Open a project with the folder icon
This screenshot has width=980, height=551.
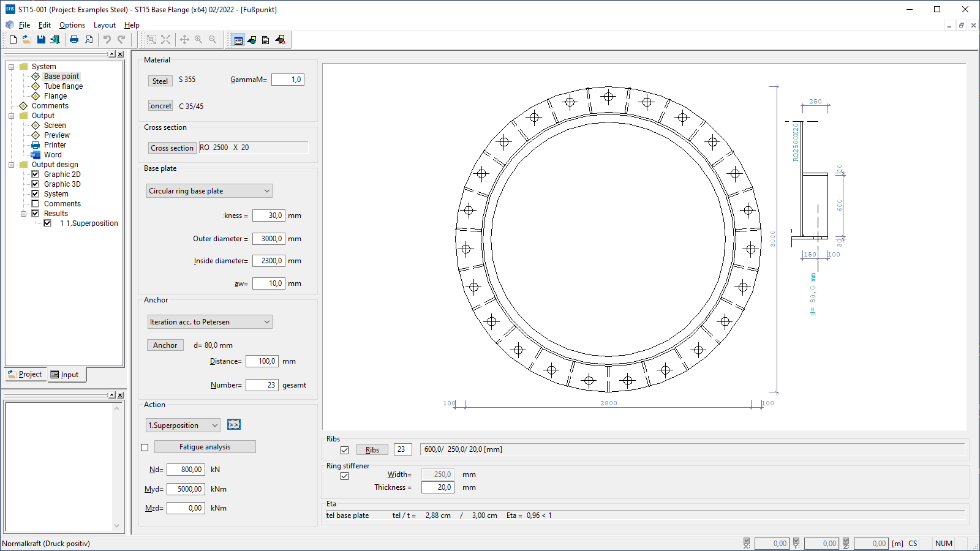coord(27,40)
